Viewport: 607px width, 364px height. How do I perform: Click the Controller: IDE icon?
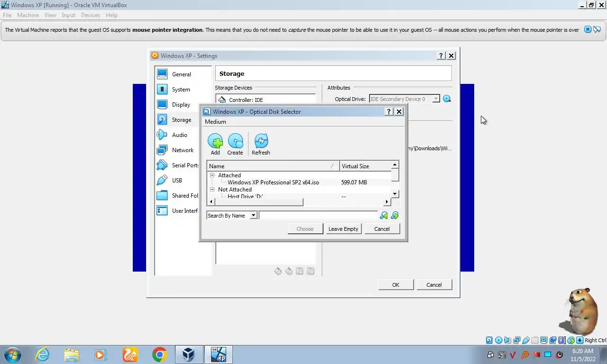pos(222,100)
